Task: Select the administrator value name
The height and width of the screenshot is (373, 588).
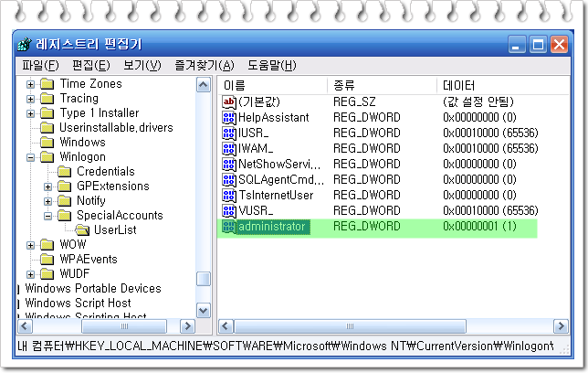Action: pyautogui.click(x=272, y=227)
